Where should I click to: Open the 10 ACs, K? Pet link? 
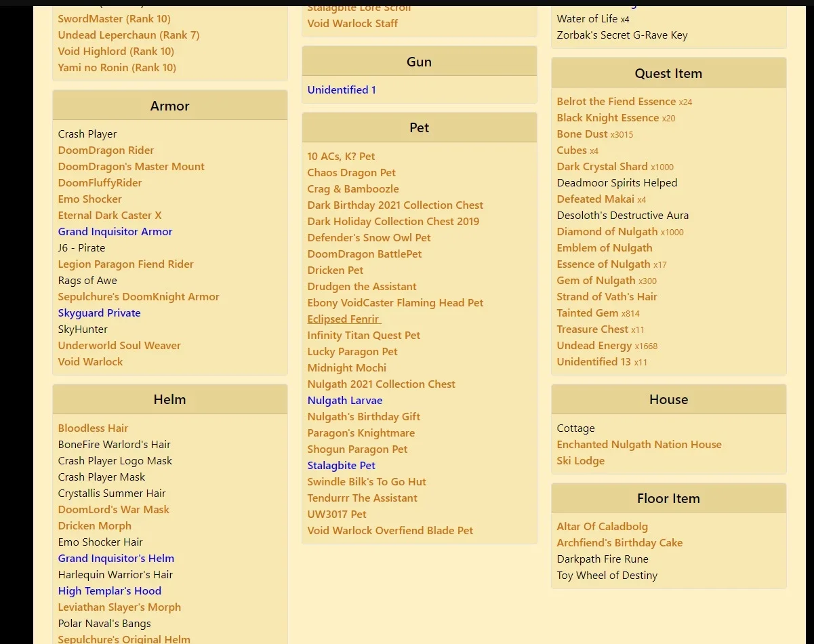point(342,157)
